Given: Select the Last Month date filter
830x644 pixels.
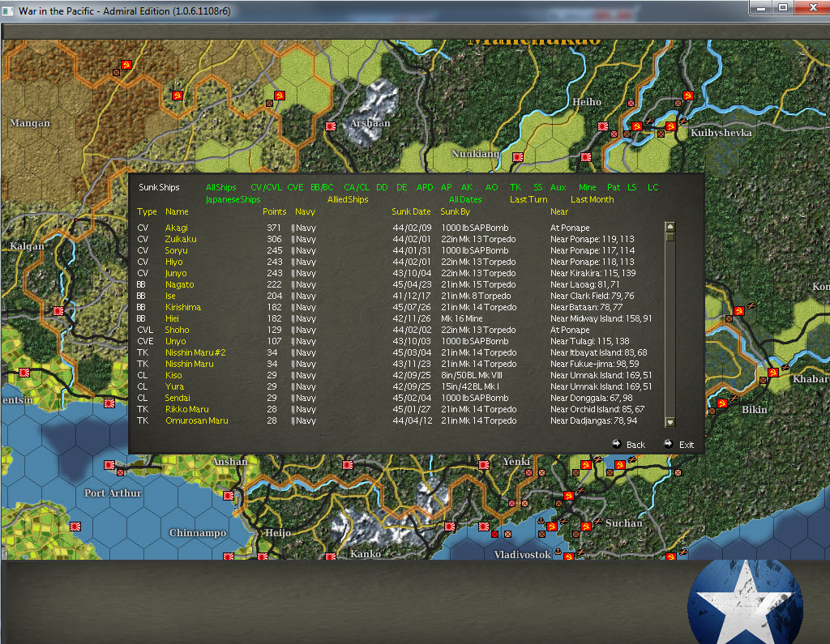Looking at the screenshot, I should [x=592, y=199].
